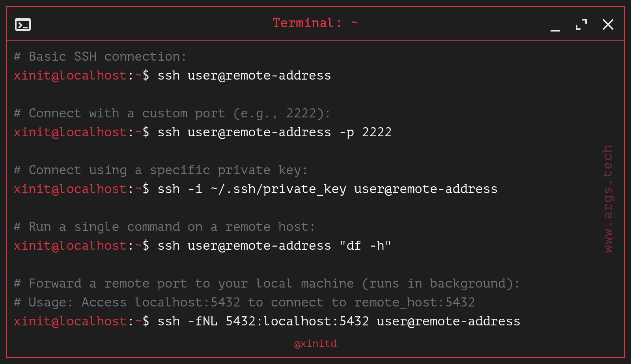The height and width of the screenshot is (364, 631).
Task: Click the '# Basic SSH connection:' comment line
Action: coord(100,57)
